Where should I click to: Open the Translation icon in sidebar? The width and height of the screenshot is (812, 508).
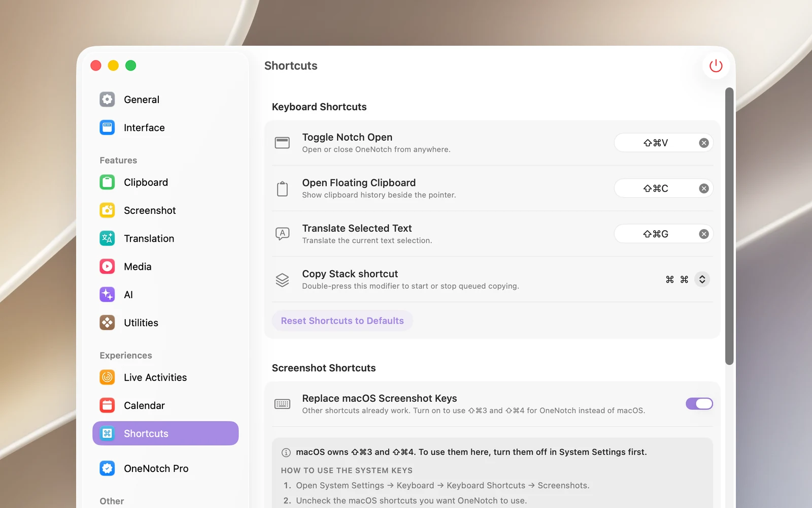(107, 238)
